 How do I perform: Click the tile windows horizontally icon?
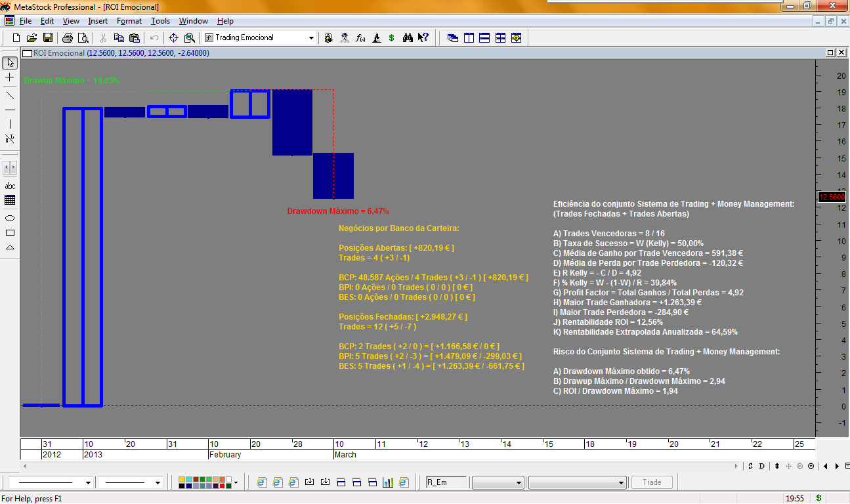[x=484, y=37]
